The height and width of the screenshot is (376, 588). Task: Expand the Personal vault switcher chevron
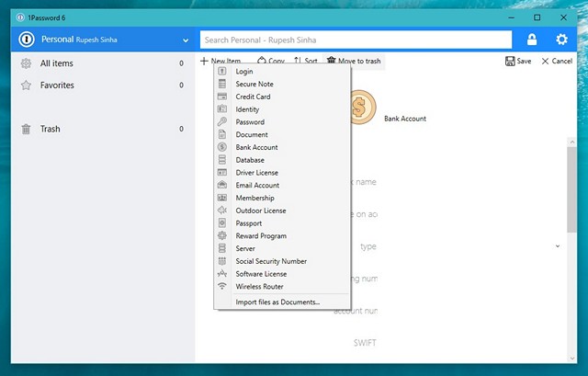(x=186, y=40)
